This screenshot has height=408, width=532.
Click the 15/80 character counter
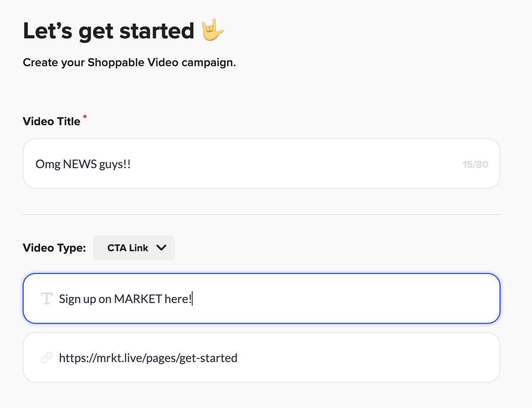(x=475, y=164)
